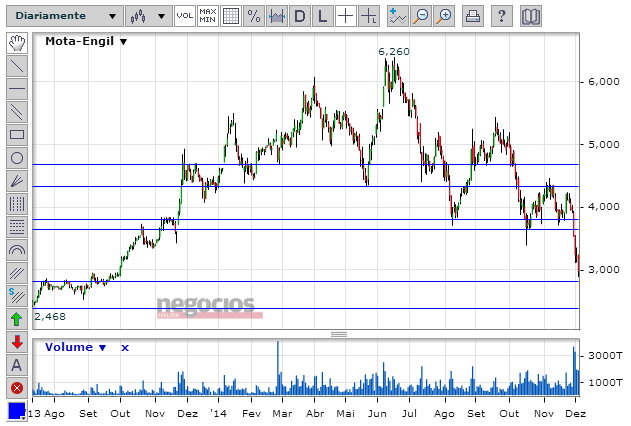Open the Diariamente period dropdown

(65, 16)
